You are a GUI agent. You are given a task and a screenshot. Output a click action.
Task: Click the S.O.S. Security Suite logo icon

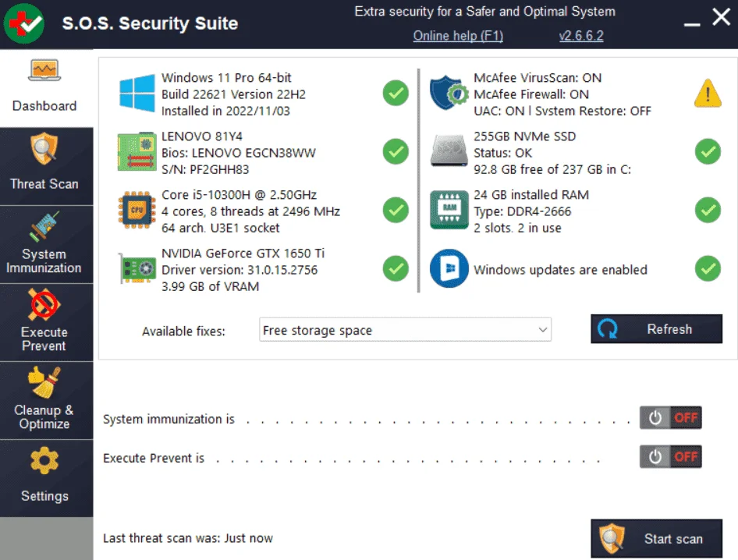click(24, 23)
